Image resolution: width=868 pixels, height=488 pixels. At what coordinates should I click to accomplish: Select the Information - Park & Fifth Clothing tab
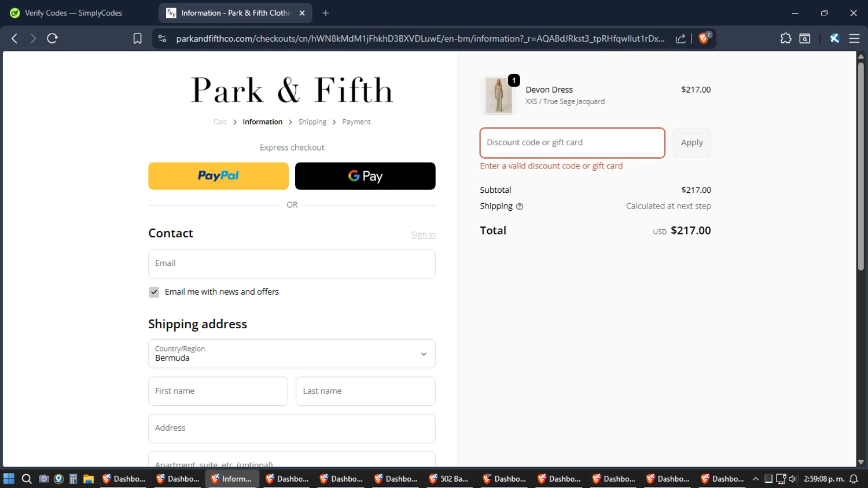tap(236, 13)
